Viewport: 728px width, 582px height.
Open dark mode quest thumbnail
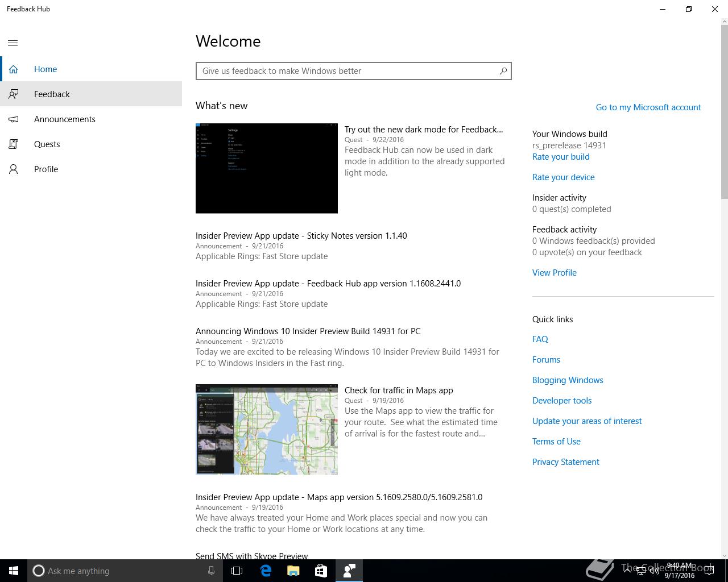point(267,168)
